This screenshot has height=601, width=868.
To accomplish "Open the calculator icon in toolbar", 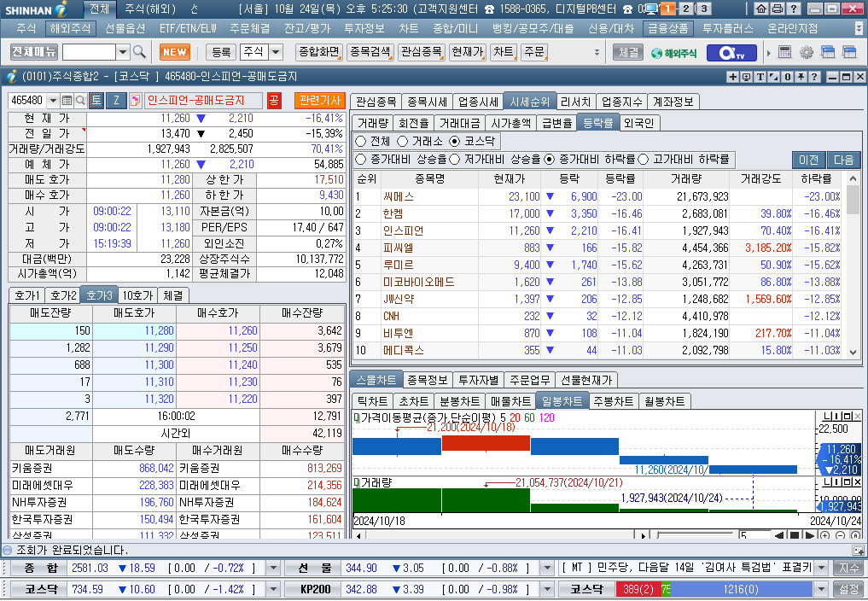I will 784,52.
